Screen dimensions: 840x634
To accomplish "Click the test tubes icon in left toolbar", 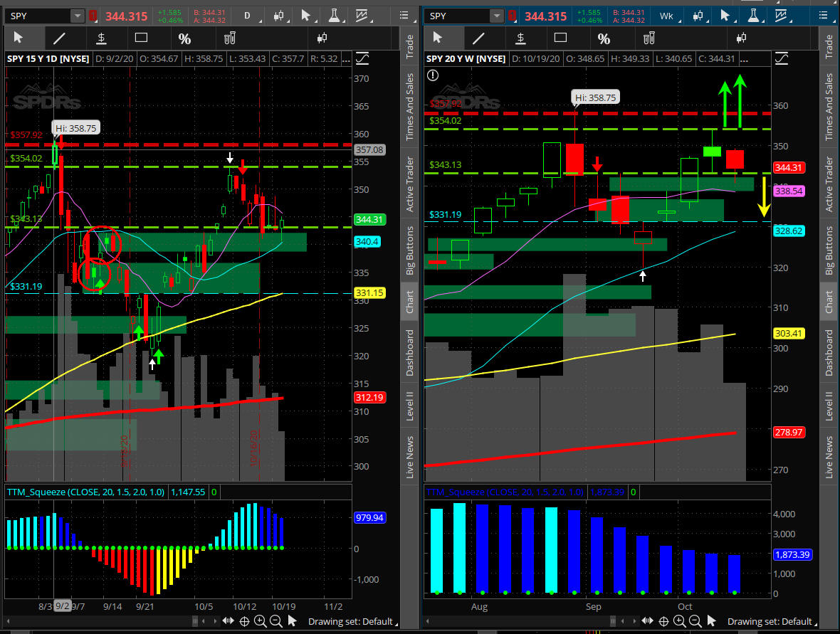I will pyautogui.click(x=229, y=38).
